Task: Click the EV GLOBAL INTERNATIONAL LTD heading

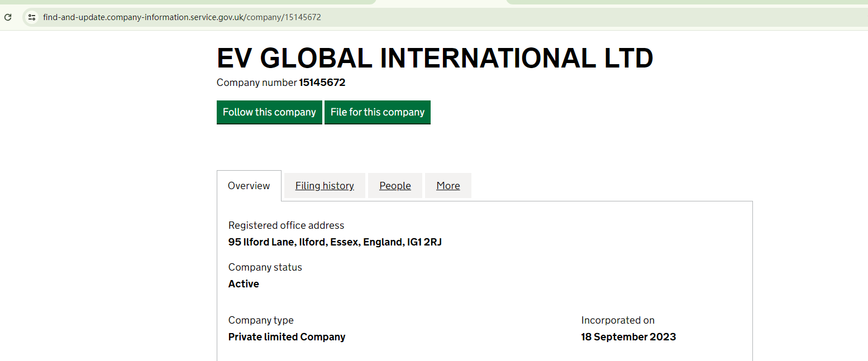Action: (x=435, y=58)
